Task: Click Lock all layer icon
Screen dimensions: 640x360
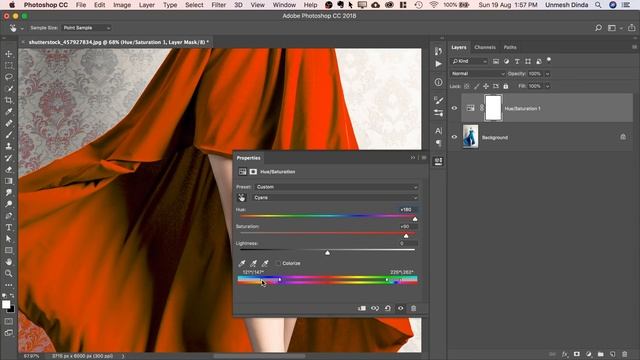Action: click(x=506, y=86)
